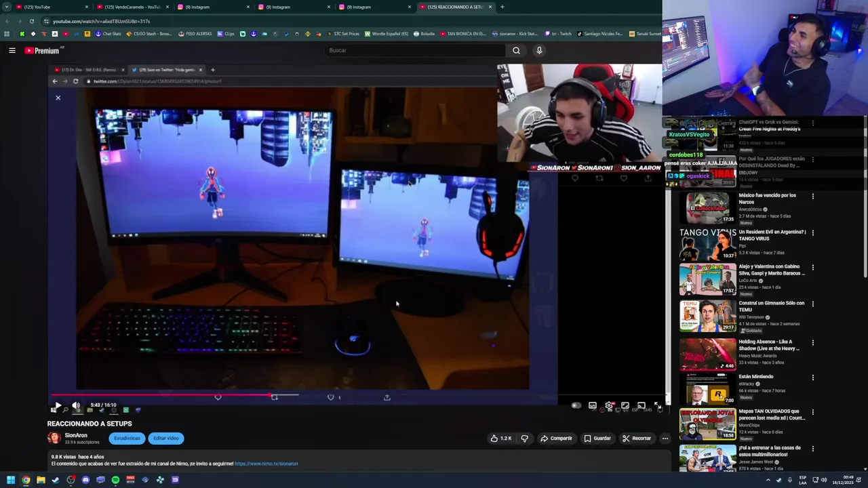Image resolution: width=868 pixels, height=488 pixels.
Task: Open the SionAron channel avatar
Action: pyautogui.click(x=54, y=438)
